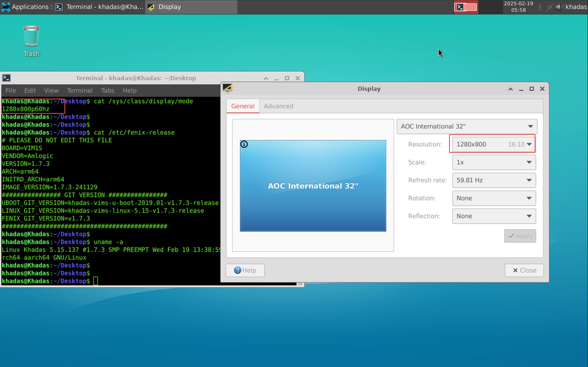588x367 pixels.
Task: Open the Rotation dropdown
Action: [494, 198]
